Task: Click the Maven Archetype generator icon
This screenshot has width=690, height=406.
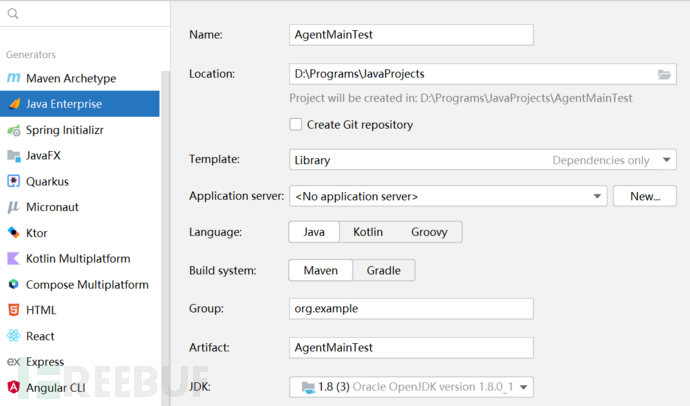Action: click(14, 78)
